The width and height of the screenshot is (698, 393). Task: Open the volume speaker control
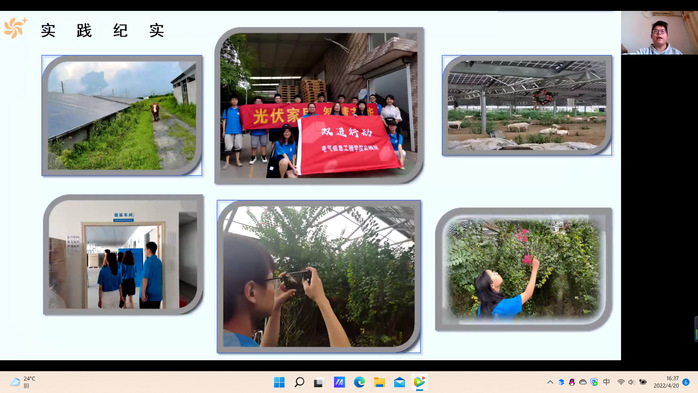[x=631, y=382]
